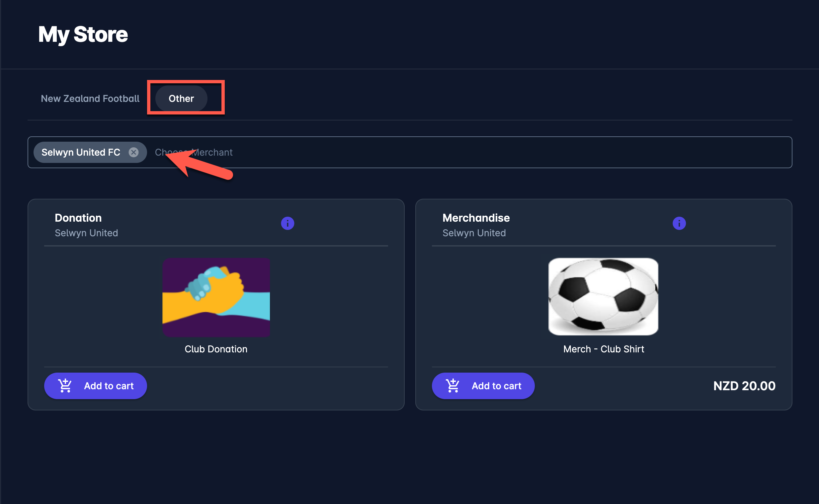Click the Merch - Club Shirt product name
This screenshot has width=819, height=504.
click(604, 349)
